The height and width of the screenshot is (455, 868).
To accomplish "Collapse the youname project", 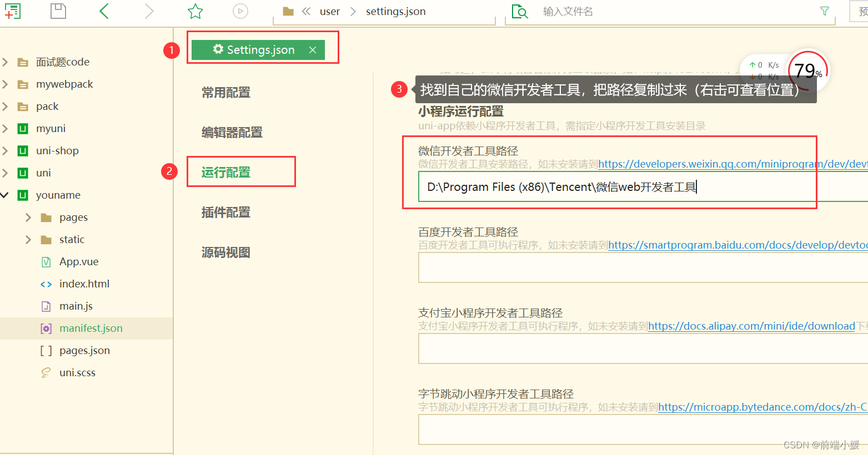I will [5, 195].
